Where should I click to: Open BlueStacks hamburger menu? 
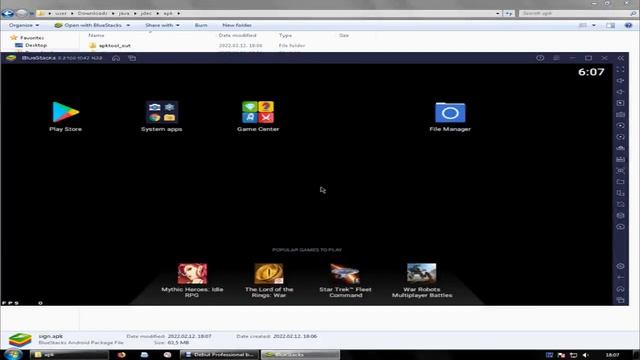pyautogui.click(x=556, y=58)
